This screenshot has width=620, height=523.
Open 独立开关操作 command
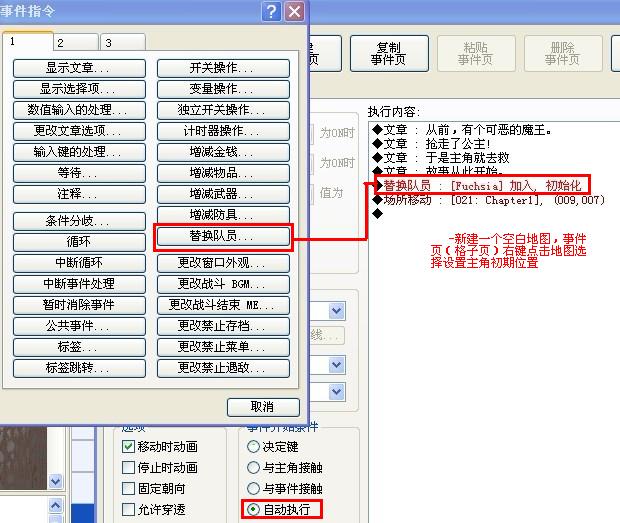(x=223, y=110)
